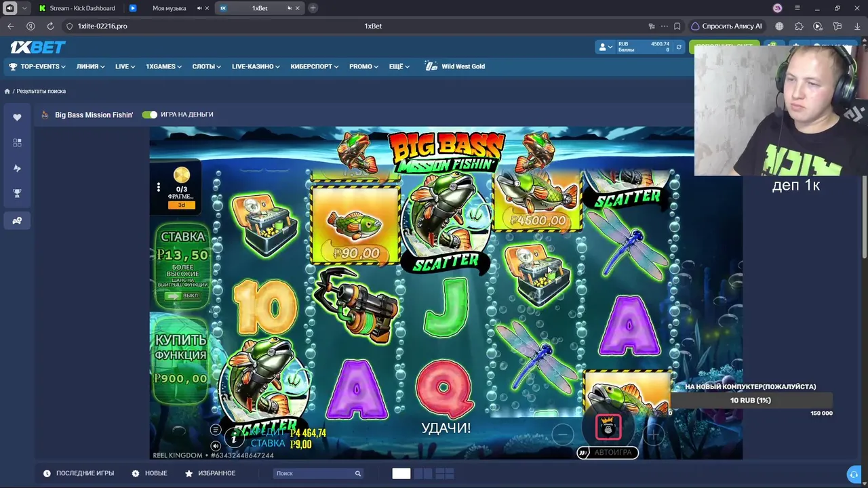Open the game categories grid icon

[x=17, y=142]
